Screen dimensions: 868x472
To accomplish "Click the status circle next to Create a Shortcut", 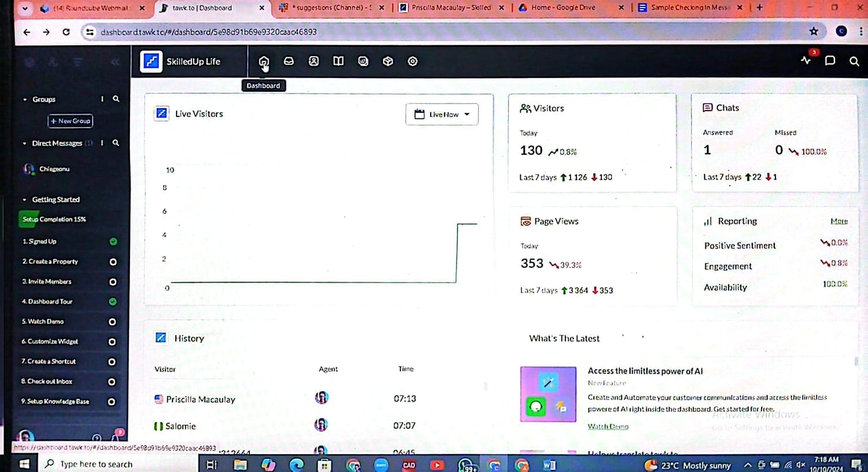I will pyautogui.click(x=112, y=362).
